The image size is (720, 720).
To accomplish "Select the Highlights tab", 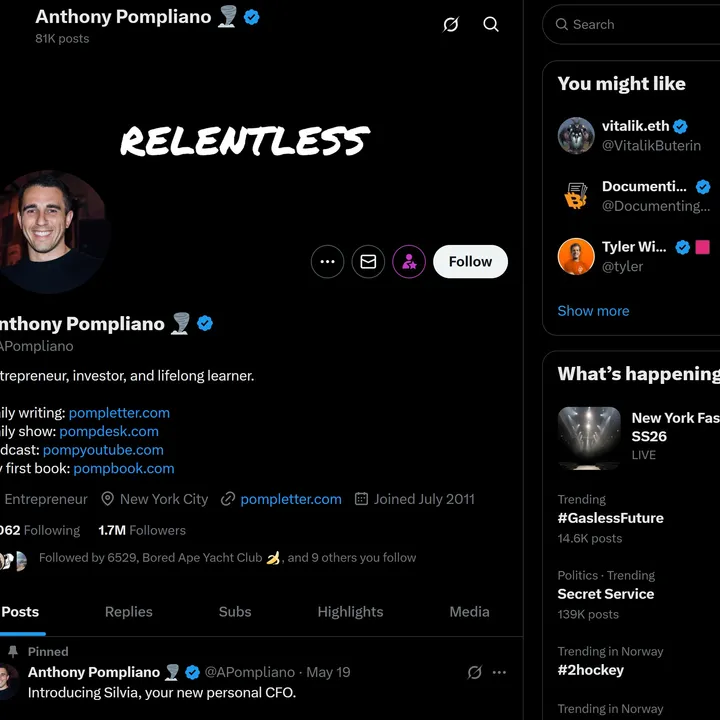I will 350,612.
